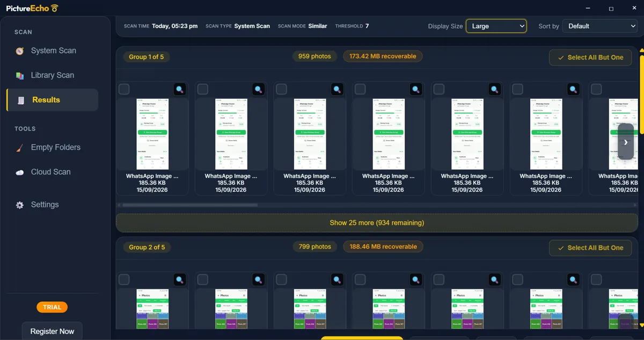Screen dimensions: 644x340
Task: Click Select All But One for Group 1
Action: [590, 57]
